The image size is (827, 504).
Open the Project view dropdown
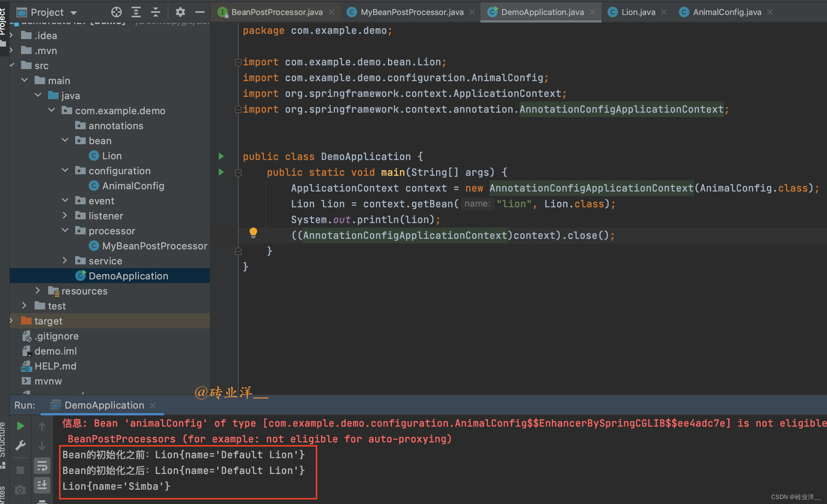pyautogui.click(x=74, y=13)
